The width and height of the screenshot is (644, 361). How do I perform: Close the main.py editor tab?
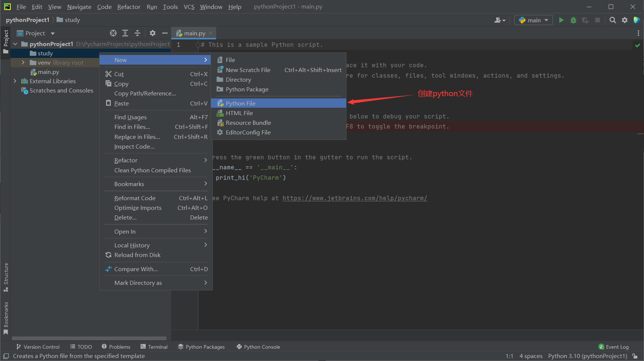211,33
